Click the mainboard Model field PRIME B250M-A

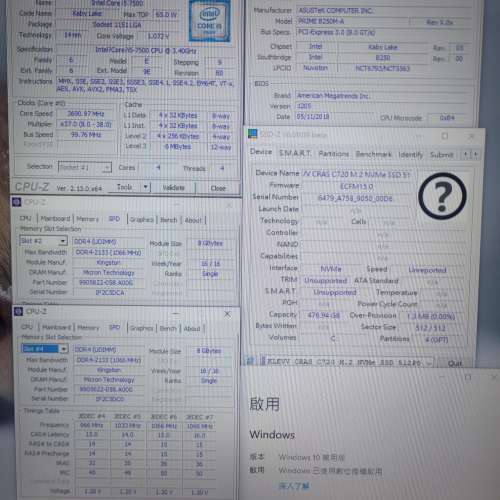pos(353,21)
